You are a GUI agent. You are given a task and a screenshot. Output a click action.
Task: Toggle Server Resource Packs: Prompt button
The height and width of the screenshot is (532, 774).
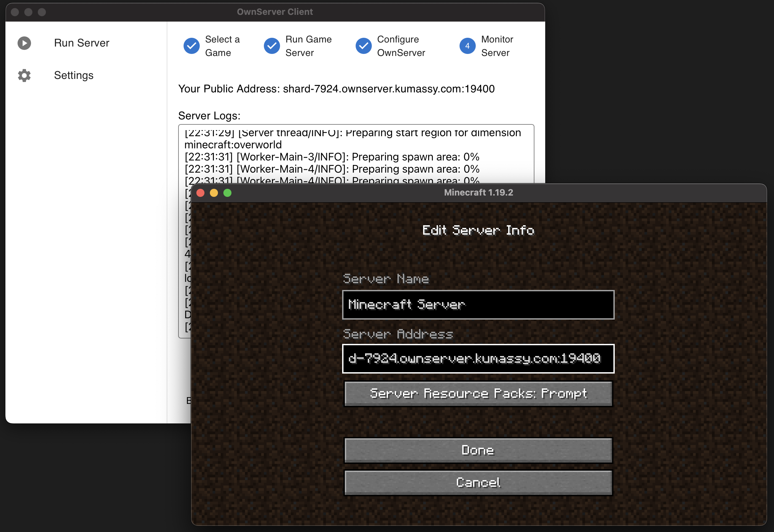478,393
